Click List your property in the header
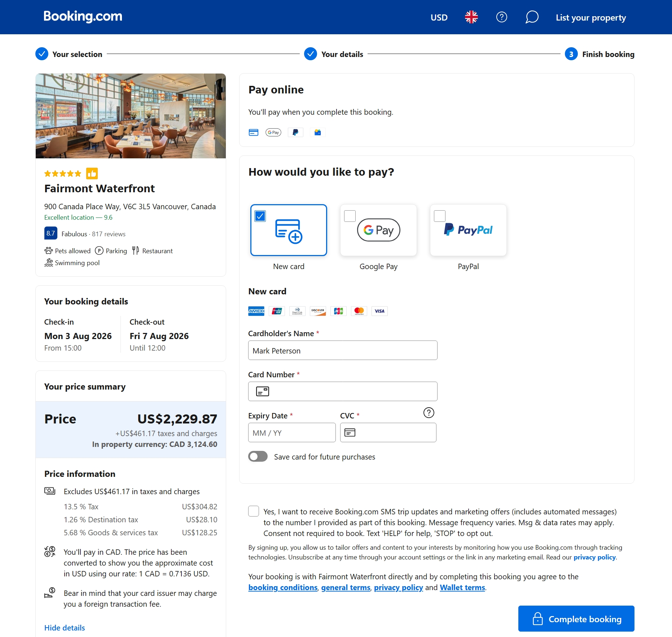The image size is (672, 637). tap(591, 17)
